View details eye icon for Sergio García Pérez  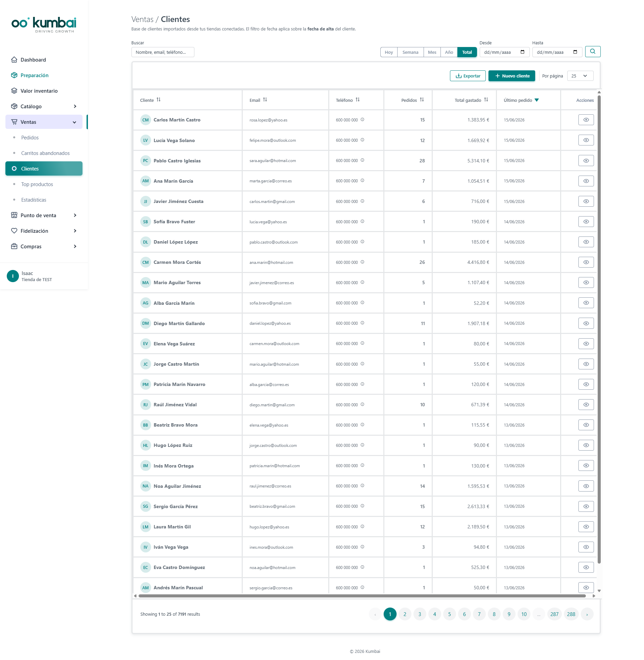click(x=586, y=506)
